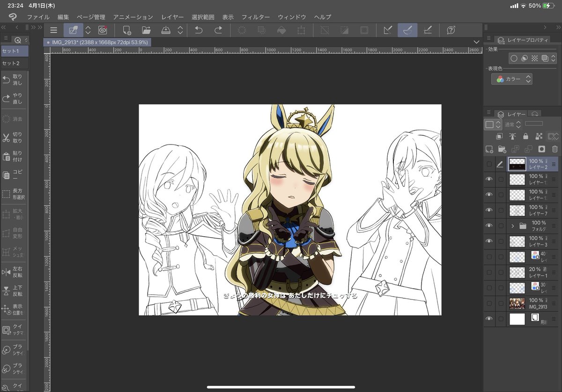Click the save icon in command bar
Viewport: 562px width, 392px height.
pyautogui.click(x=166, y=30)
